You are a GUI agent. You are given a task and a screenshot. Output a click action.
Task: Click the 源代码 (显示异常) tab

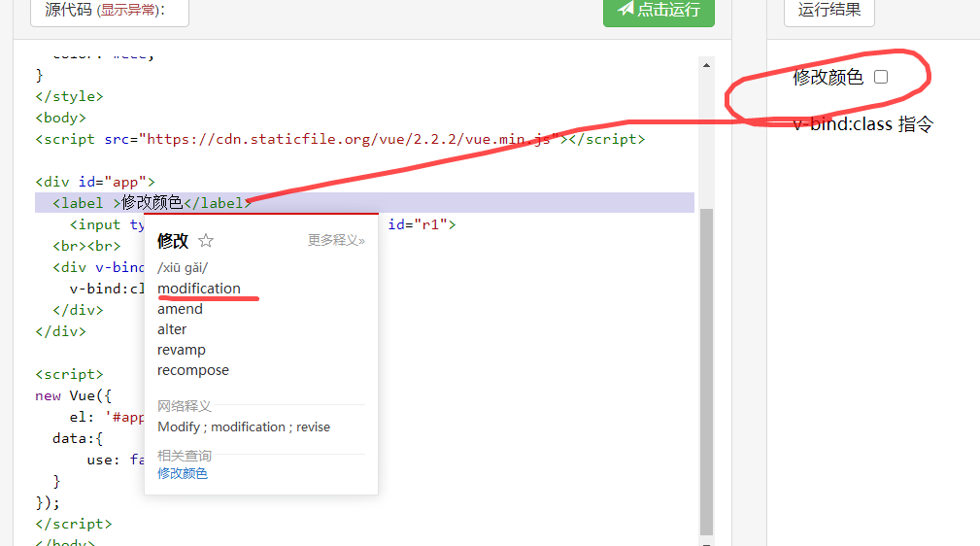pos(110,11)
